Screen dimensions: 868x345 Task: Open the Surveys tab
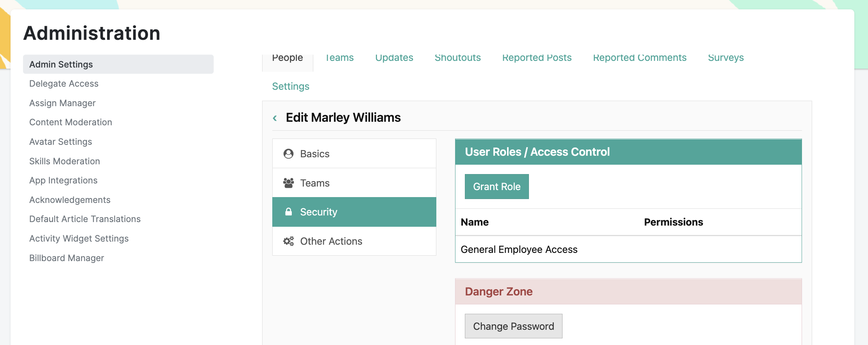726,58
